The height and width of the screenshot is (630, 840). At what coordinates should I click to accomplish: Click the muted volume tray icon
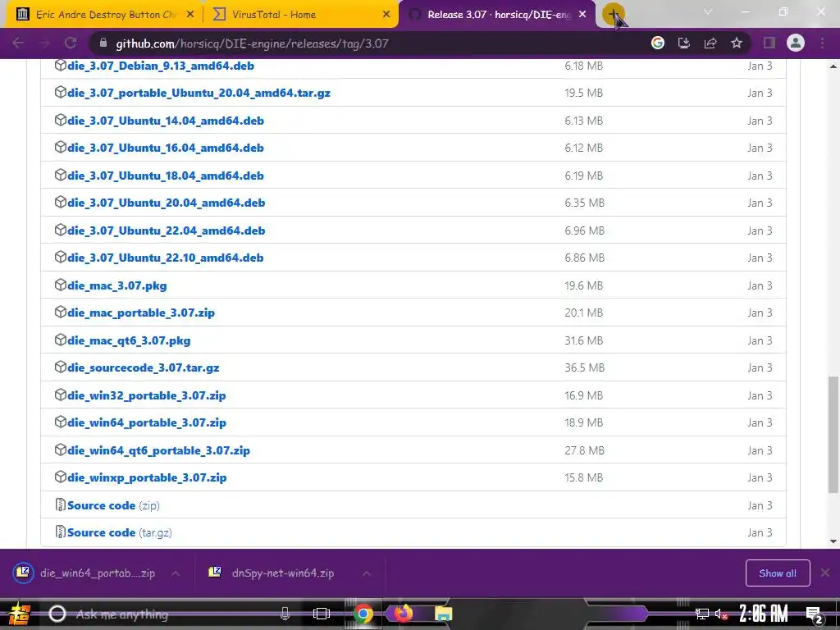[722, 614]
